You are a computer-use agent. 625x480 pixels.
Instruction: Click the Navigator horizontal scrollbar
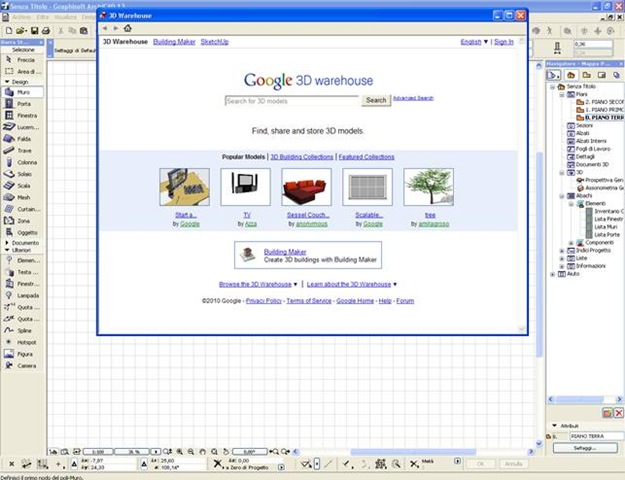[585, 399]
